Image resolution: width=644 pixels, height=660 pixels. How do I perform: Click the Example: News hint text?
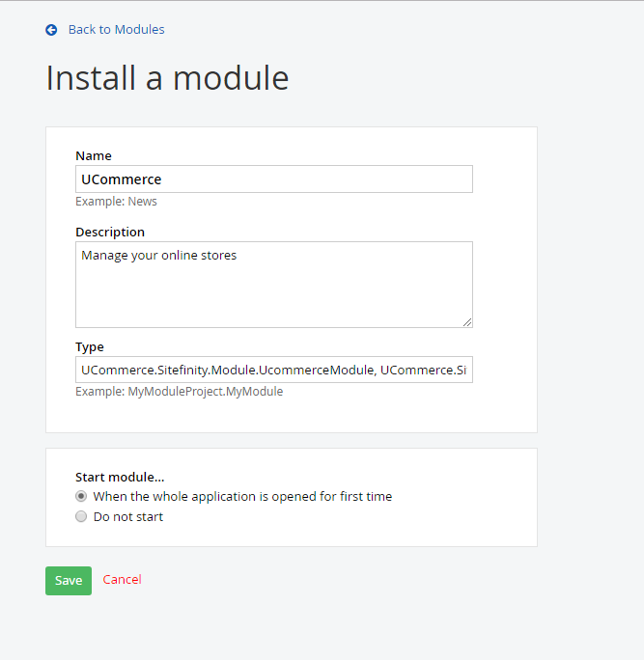[x=116, y=202]
